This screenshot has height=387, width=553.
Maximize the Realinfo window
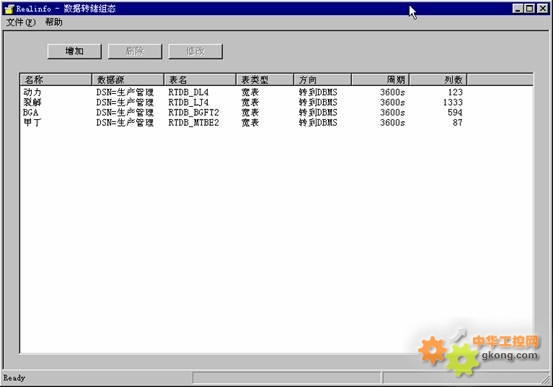pos(530,8)
